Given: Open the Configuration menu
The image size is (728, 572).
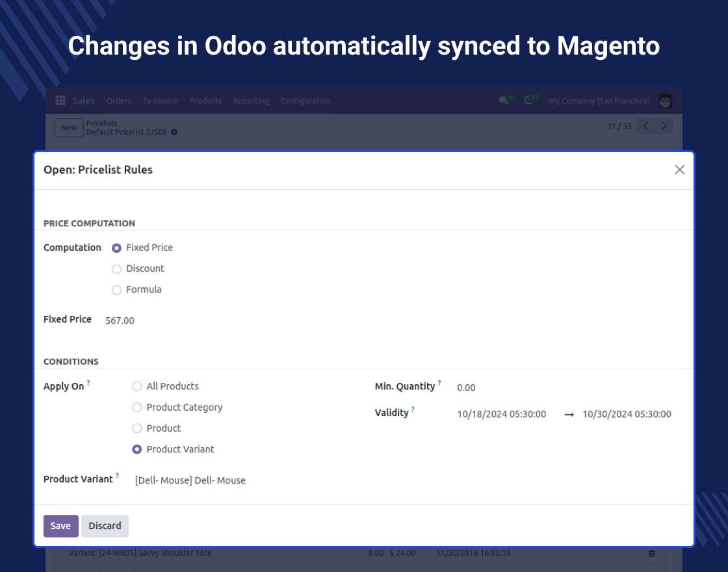Looking at the screenshot, I should click(305, 101).
